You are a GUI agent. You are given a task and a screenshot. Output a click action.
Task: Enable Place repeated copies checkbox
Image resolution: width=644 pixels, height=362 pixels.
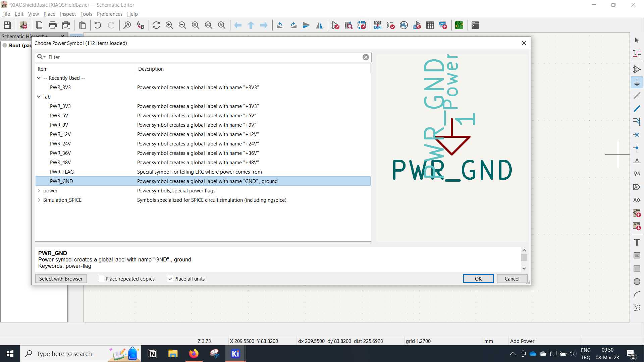click(x=101, y=279)
